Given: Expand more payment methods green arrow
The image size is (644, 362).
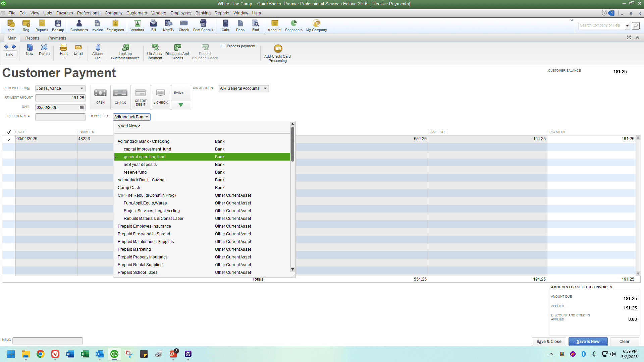Looking at the screenshot, I should coord(181,105).
